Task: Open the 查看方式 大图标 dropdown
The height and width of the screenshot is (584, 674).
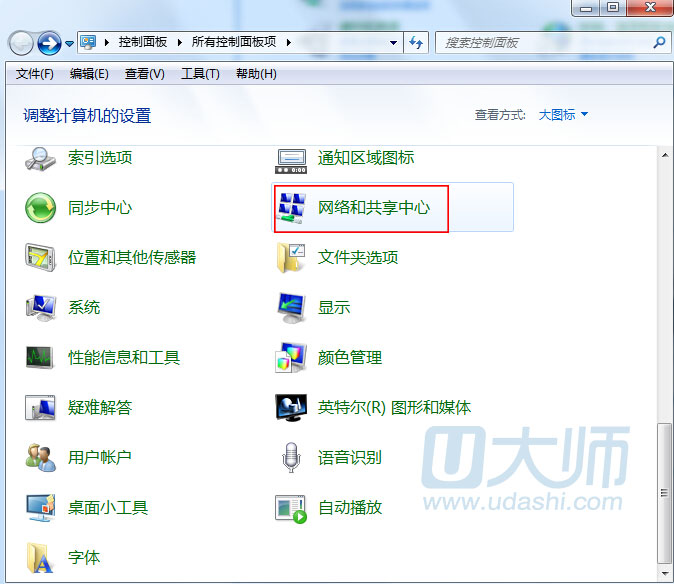Action: 563,115
